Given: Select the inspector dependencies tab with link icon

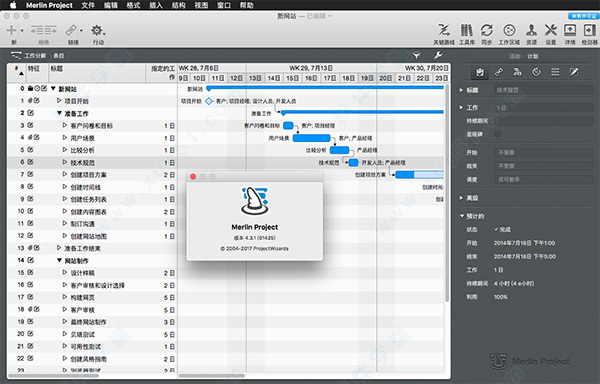Looking at the screenshot, I should point(499,72).
